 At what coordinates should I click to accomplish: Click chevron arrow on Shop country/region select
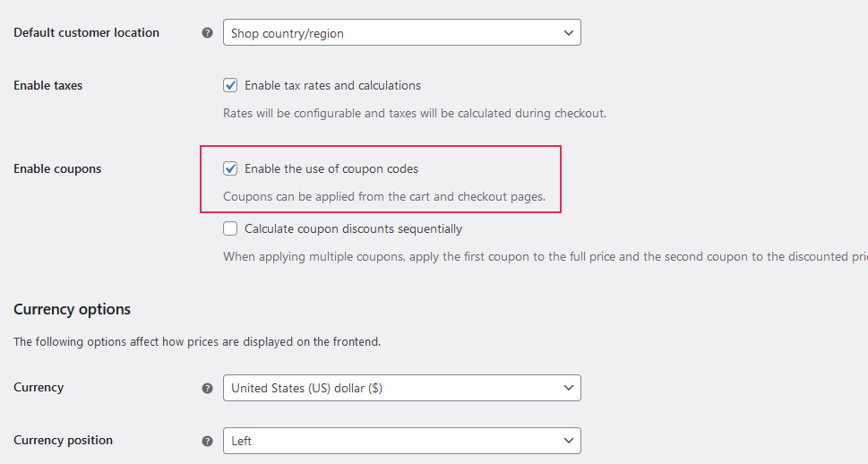pyautogui.click(x=568, y=33)
